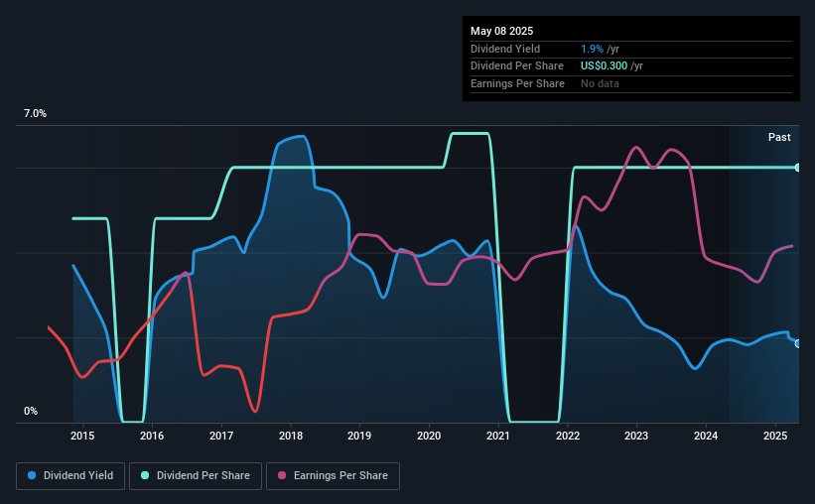Click the blue Dividend Yield legend dot

click(x=32, y=475)
